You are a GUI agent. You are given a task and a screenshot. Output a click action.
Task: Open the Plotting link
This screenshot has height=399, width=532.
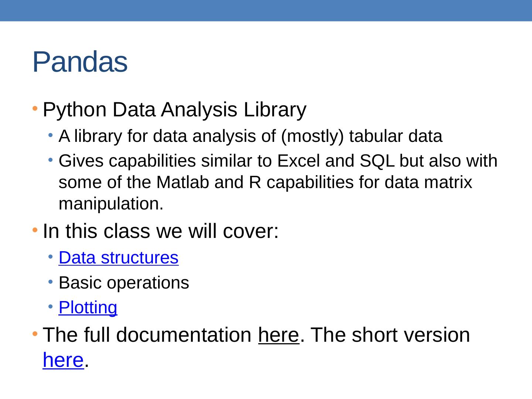[x=88, y=307]
